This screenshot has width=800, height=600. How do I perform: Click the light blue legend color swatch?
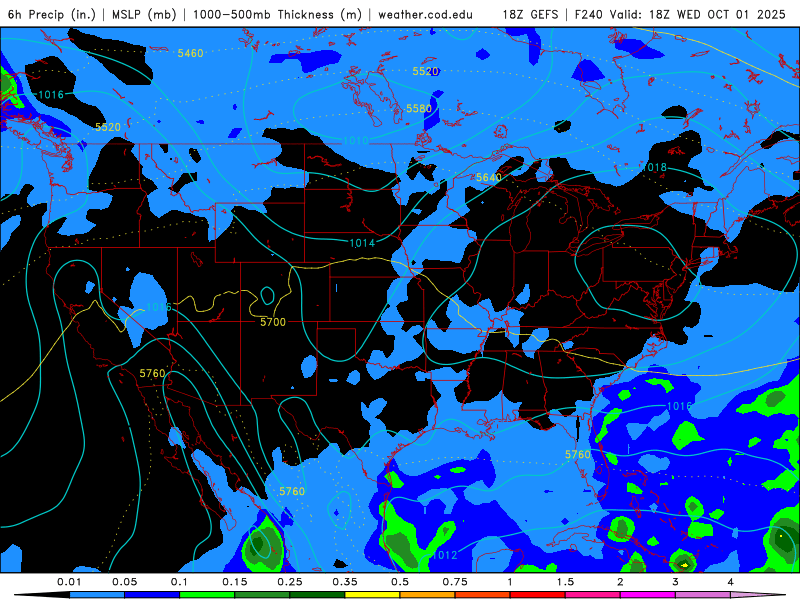tap(97, 595)
